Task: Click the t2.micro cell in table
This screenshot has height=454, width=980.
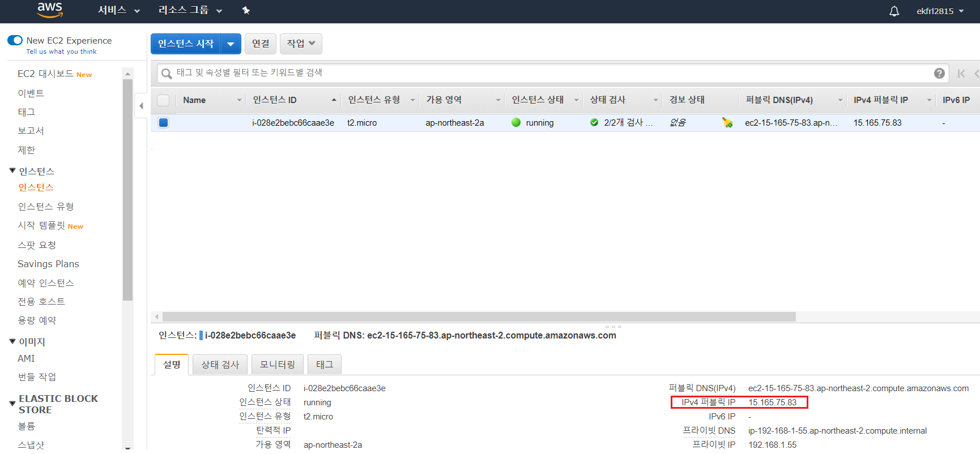Action: click(x=362, y=123)
